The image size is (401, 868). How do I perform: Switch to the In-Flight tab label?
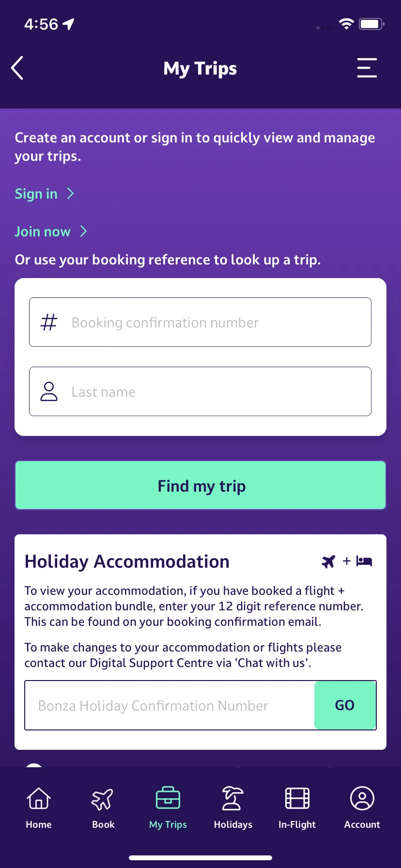tap(297, 824)
